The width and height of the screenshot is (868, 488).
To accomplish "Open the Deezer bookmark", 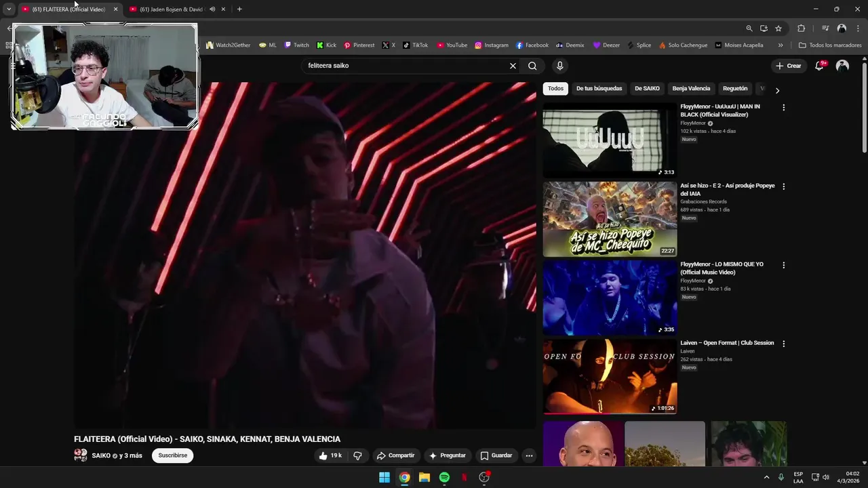I will 606,45.
